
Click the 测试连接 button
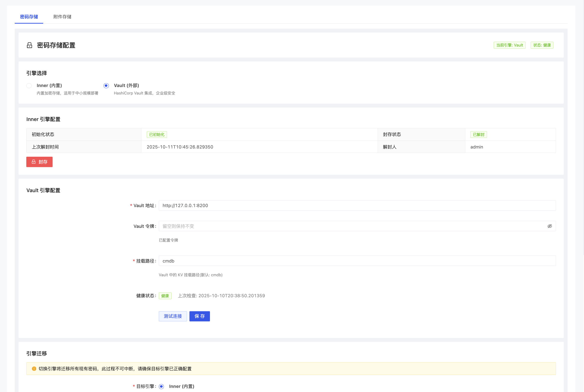tap(173, 316)
